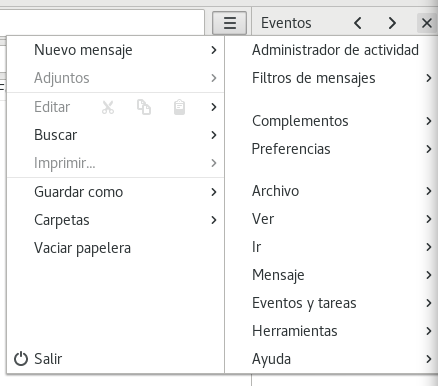This screenshot has width=438, height=386.
Task: Open Complementos submenu
Action: (331, 121)
